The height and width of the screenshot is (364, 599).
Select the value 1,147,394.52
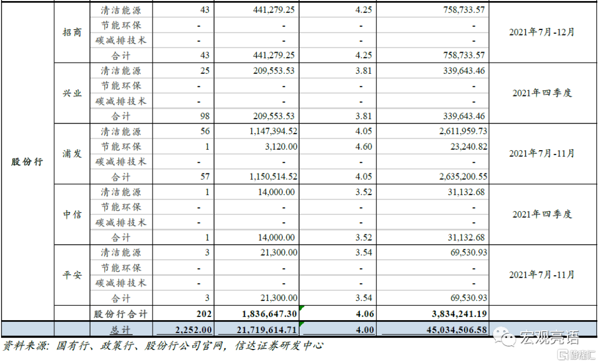coord(273,131)
